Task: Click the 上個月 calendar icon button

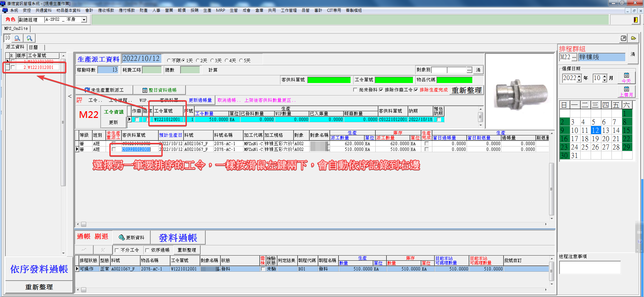Action: [x=626, y=91]
